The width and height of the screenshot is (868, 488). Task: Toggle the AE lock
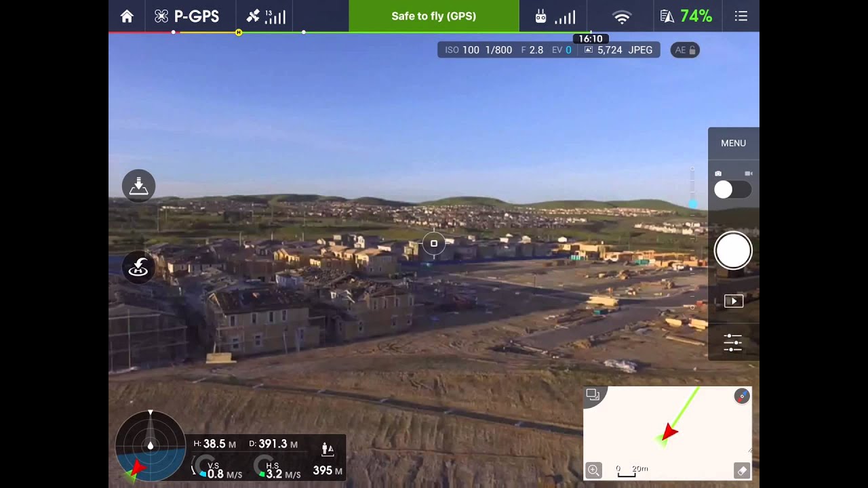(685, 50)
